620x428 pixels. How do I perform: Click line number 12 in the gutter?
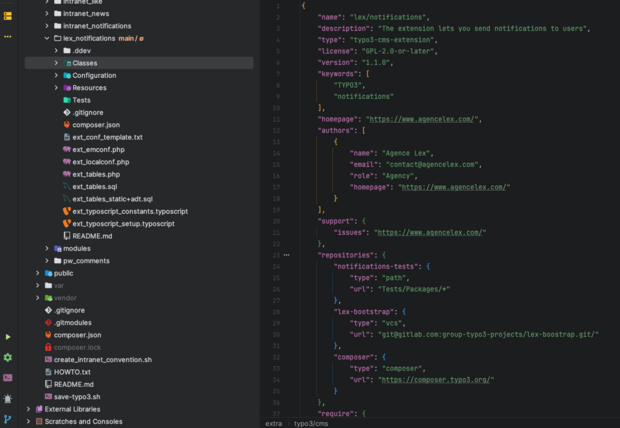point(276,131)
